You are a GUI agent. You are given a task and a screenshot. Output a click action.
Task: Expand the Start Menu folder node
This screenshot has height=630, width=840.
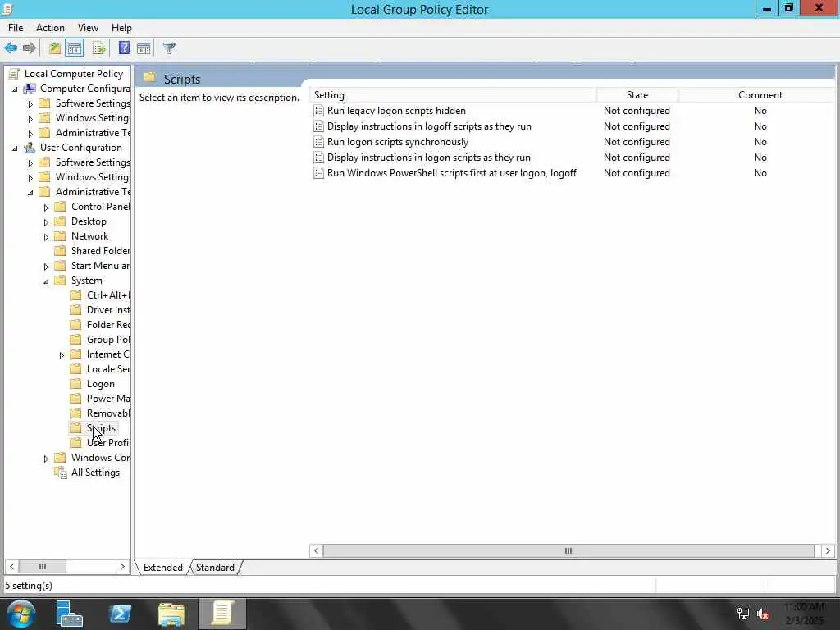pos(46,267)
